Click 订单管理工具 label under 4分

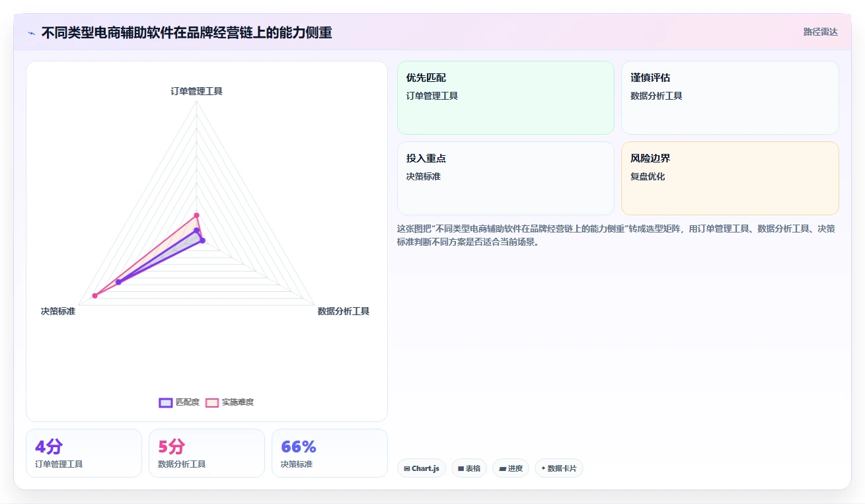[59, 464]
